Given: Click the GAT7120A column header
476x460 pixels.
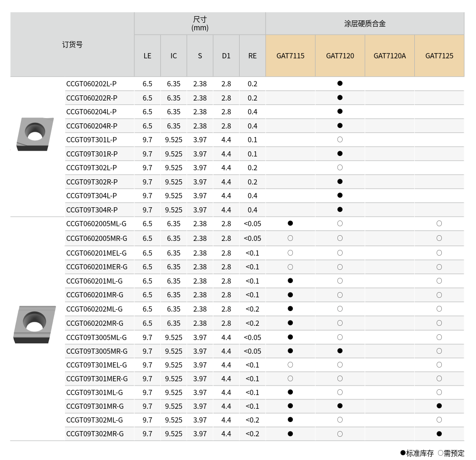Looking at the screenshot, I should click(390, 56).
